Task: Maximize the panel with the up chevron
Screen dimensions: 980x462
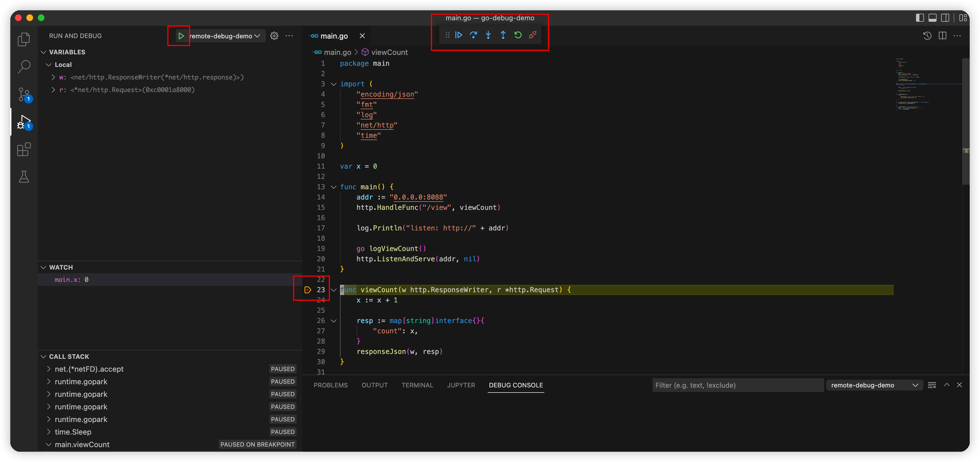Action: (947, 385)
